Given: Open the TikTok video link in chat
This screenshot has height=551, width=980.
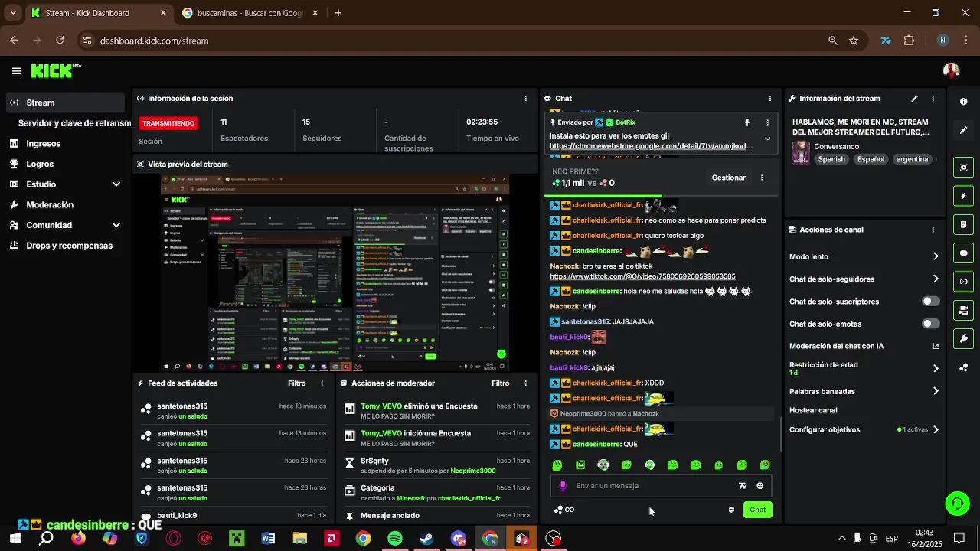Looking at the screenshot, I should click(642, 276).
